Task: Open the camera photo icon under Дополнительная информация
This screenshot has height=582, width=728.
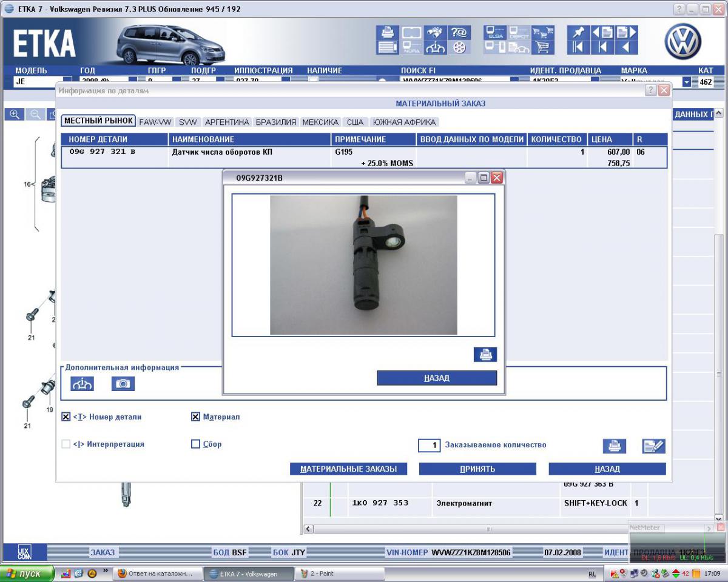Action: click(x=123, y=383)
